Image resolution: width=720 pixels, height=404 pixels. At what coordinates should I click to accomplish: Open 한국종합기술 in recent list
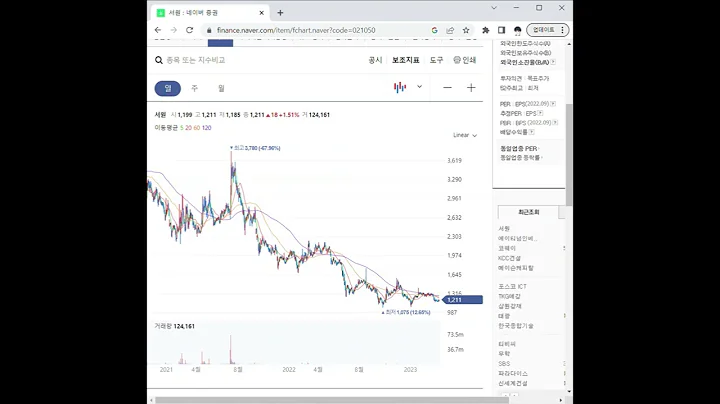pos(516,326)
